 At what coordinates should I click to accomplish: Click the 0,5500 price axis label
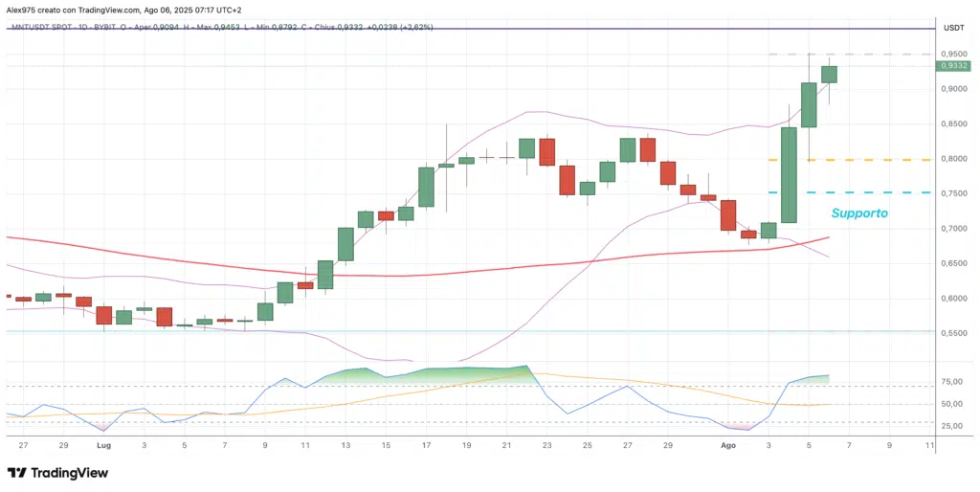952,333
